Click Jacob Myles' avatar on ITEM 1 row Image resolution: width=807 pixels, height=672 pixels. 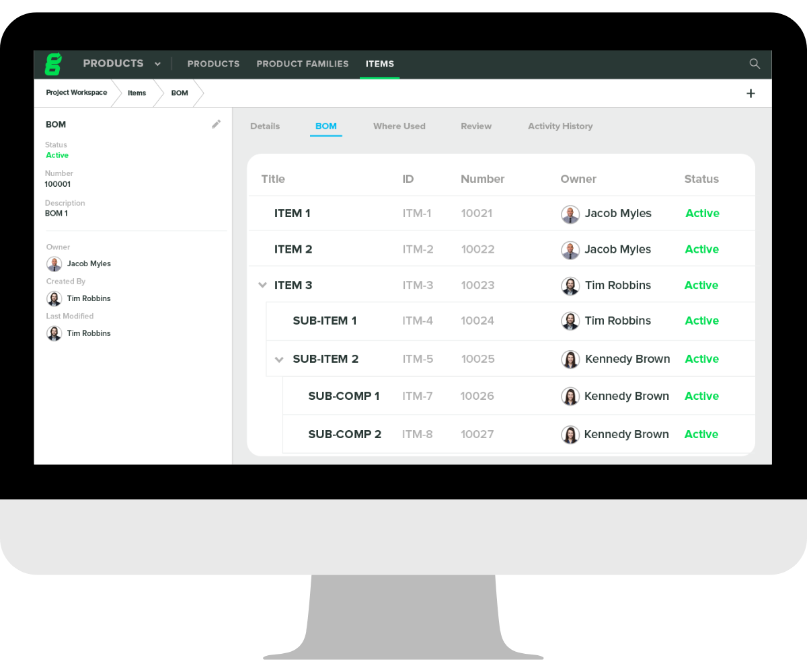570,214
